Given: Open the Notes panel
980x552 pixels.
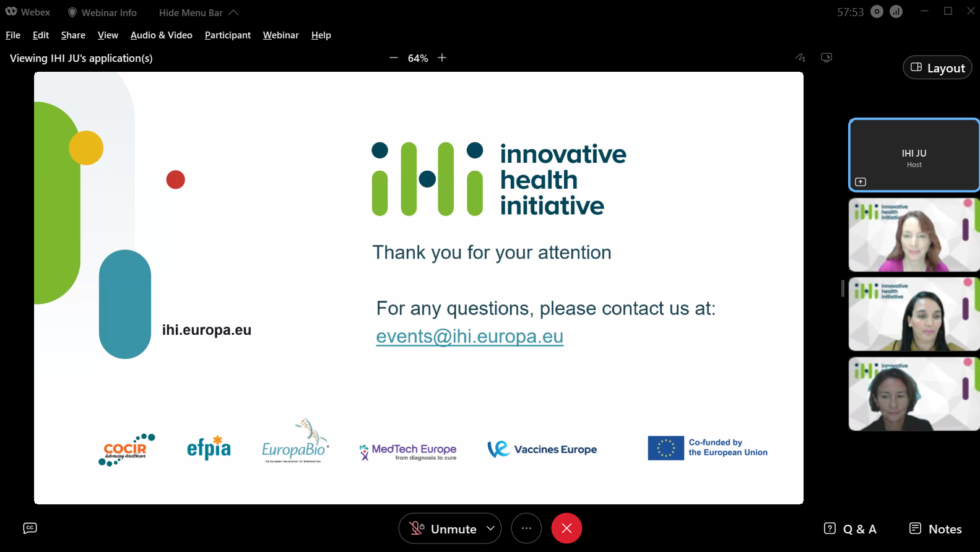Looking at the screenshot, I should tap(935, 529).
